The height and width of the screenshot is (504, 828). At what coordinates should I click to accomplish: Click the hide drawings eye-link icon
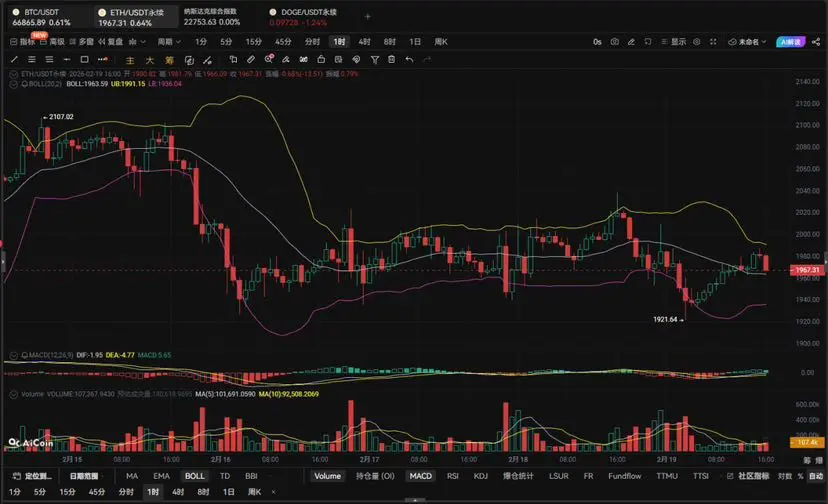[x=304, y=60]
